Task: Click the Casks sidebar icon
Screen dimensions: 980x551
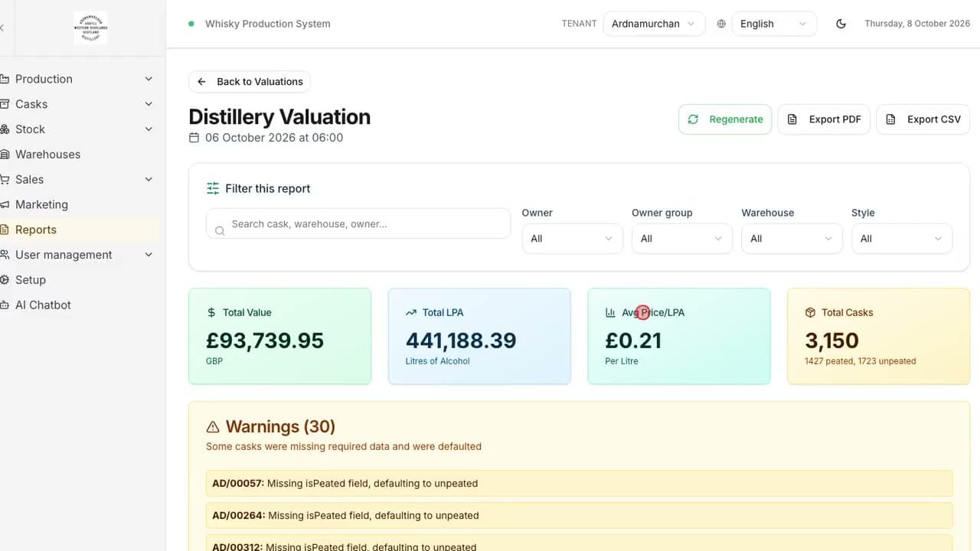Action: click(4, 104)
